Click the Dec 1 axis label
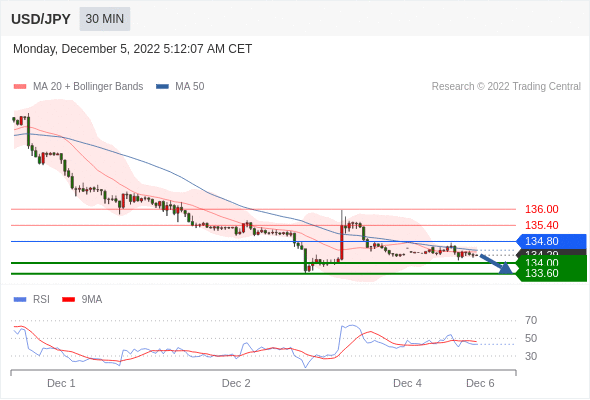This screenshot has height=400, width=590. (x=61, y=383)
